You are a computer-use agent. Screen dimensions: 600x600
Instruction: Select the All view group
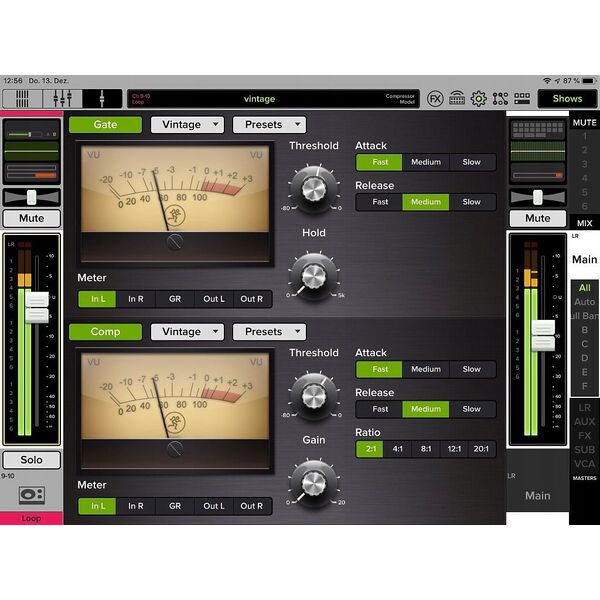point(584,288)
